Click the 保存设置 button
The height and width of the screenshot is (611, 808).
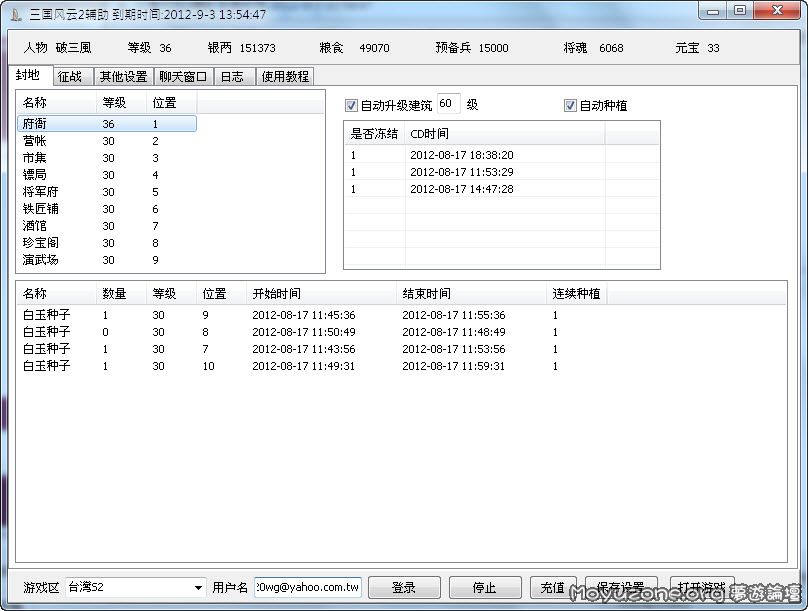[x=620, y=587]
